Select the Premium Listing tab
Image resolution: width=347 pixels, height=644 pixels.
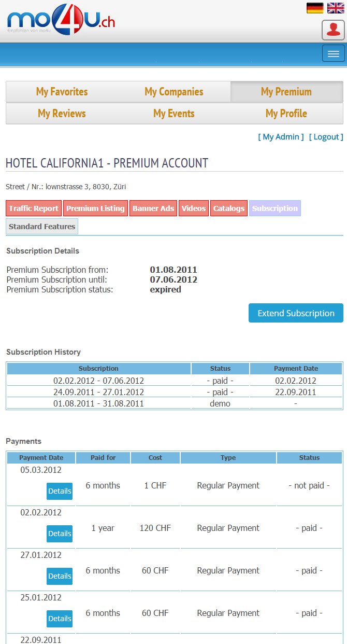click(x=95, y=208)
